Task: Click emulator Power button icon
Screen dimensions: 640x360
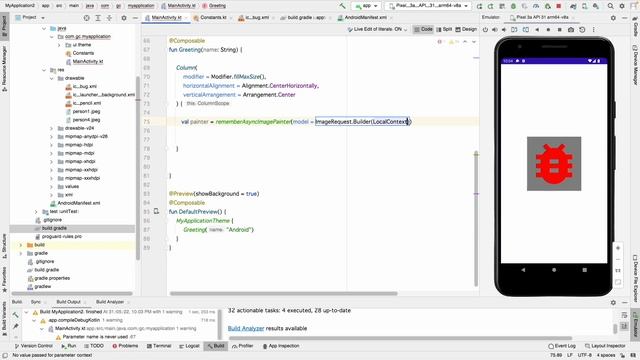Action: (x=485, y=30)
